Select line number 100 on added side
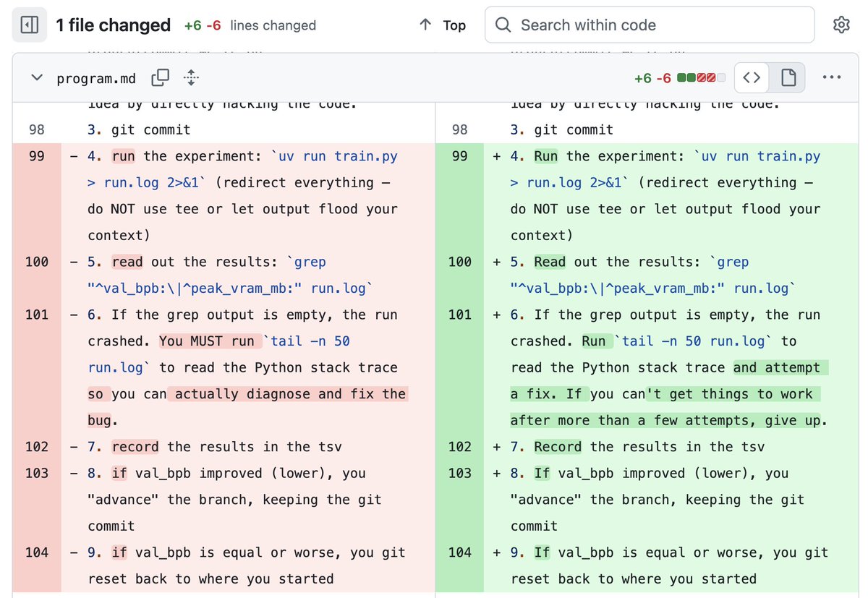The image size is (868, 598). (x=459, y=262)
